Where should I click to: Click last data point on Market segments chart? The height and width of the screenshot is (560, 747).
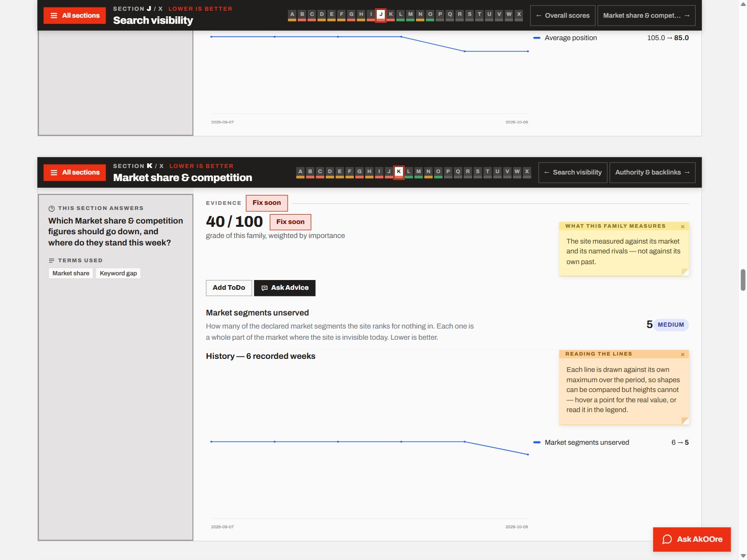coord(528,455)
